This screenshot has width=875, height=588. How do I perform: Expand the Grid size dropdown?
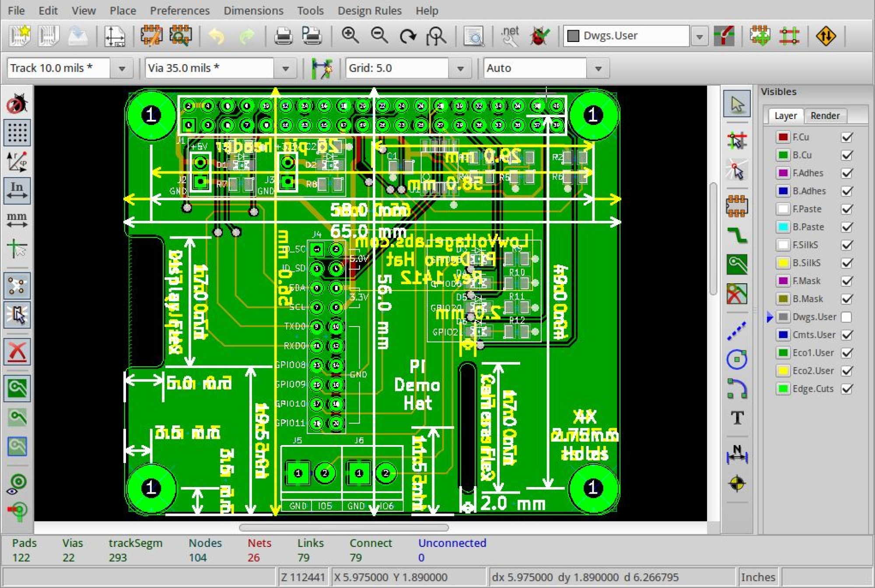click(460, 69)
